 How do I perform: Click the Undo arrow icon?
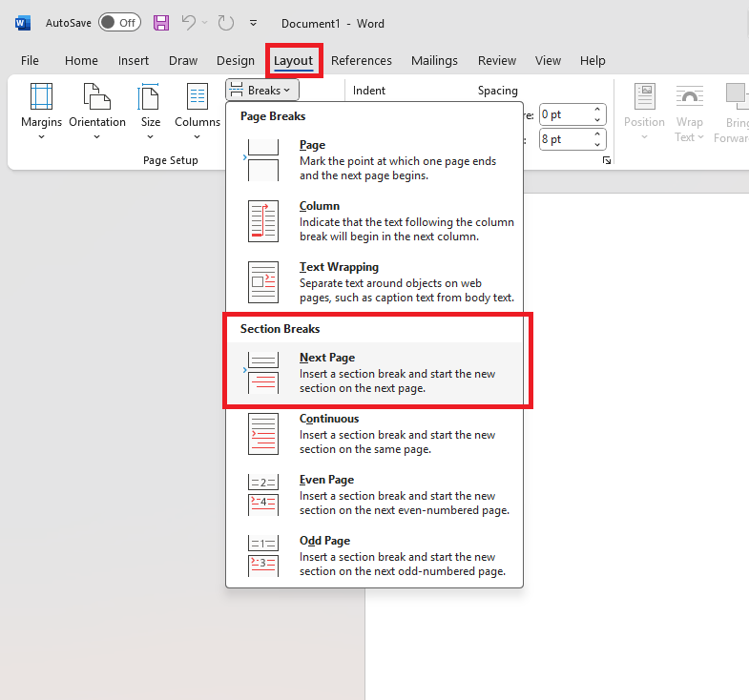coord(189,22)
